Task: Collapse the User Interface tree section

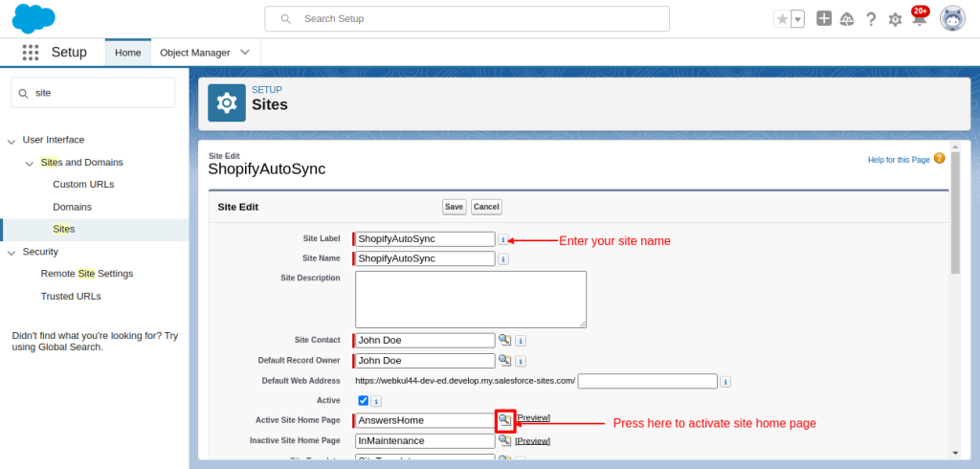Action: point(11,141)
